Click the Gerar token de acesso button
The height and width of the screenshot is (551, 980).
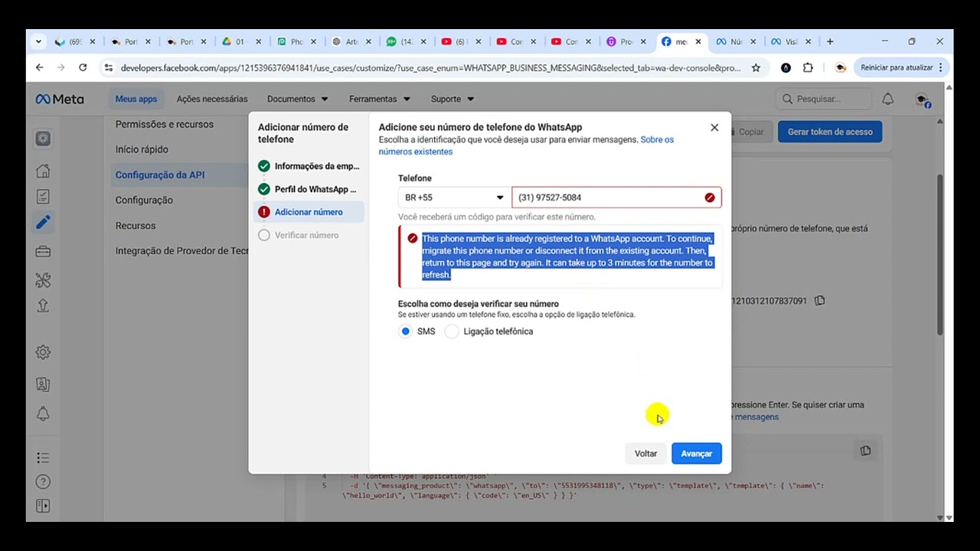pos(830,132)
